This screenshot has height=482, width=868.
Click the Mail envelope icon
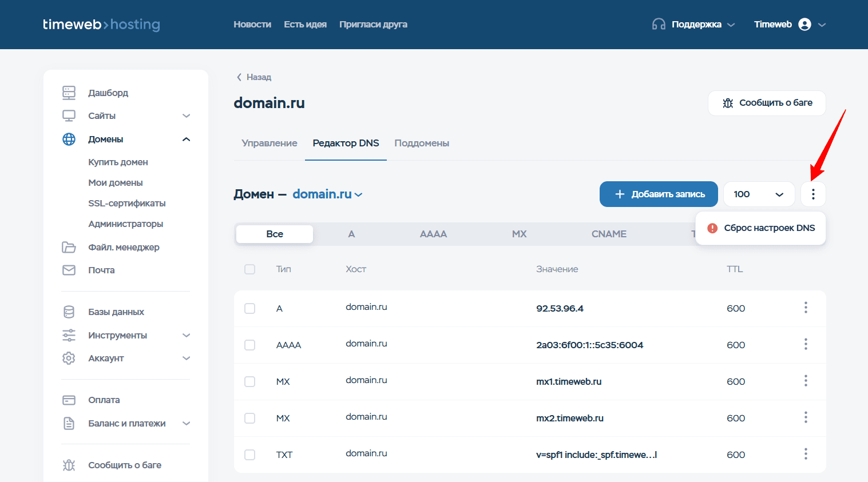pos(69,270)
